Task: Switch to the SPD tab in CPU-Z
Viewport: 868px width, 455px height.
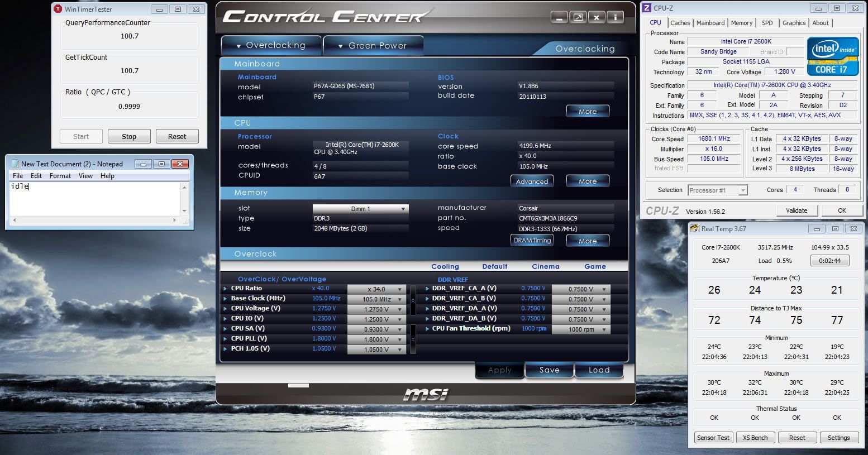Action: coord(767,23)
